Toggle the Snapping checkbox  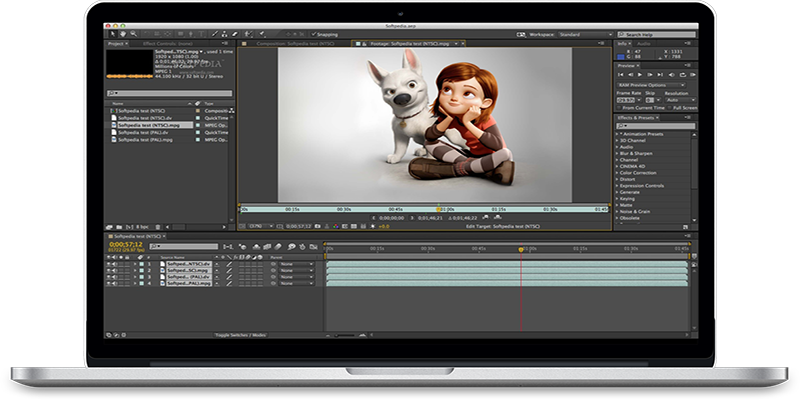(314, 34)
